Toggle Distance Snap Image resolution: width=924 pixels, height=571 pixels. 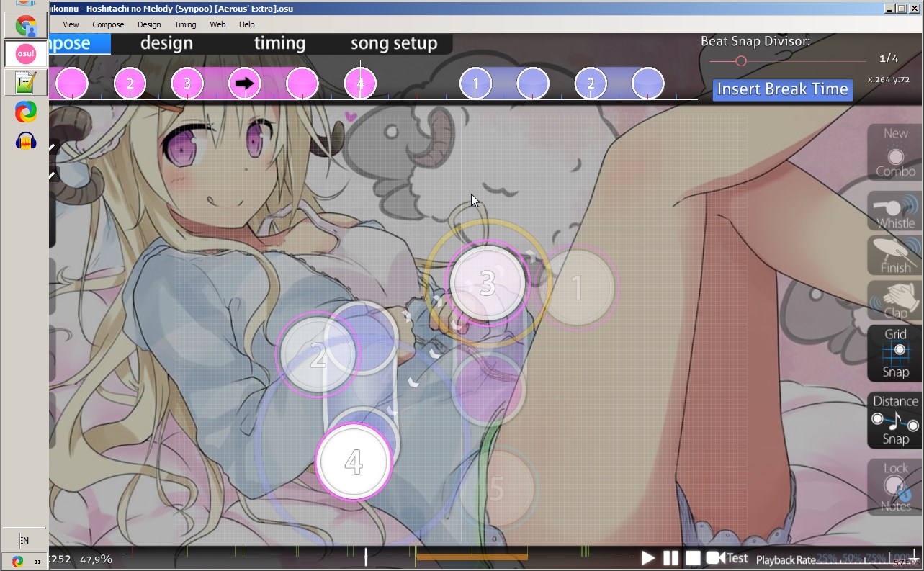click(x=895, y=420)
